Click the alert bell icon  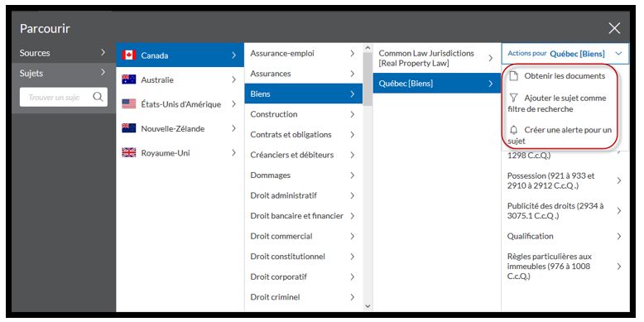(513, 130)
